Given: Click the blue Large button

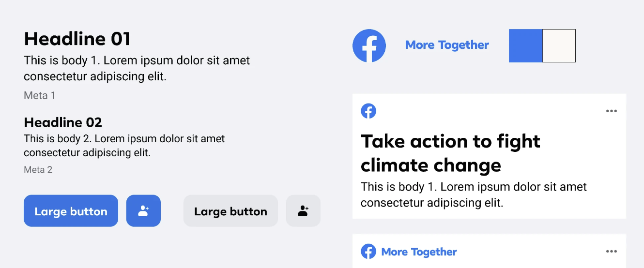Looking at the screenshot, I should 71,211.
